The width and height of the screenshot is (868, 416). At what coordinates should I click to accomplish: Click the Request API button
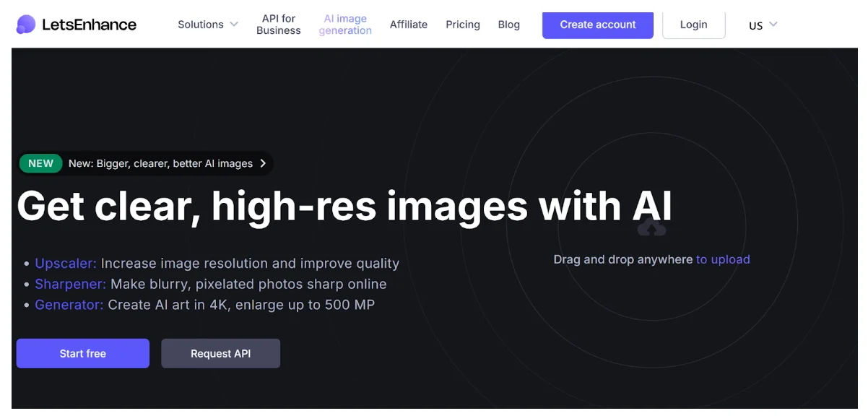pyautogui.click(x=220, y=353)
